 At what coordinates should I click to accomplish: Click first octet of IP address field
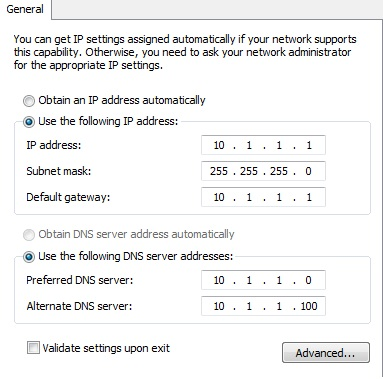219,145
